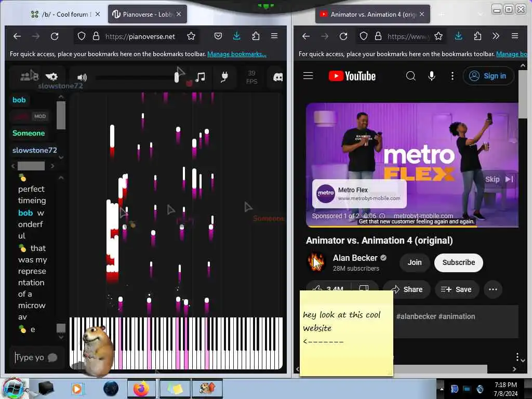
Task: Click the YouTube search magnifier icon
Action: click(x=410, y=76)
